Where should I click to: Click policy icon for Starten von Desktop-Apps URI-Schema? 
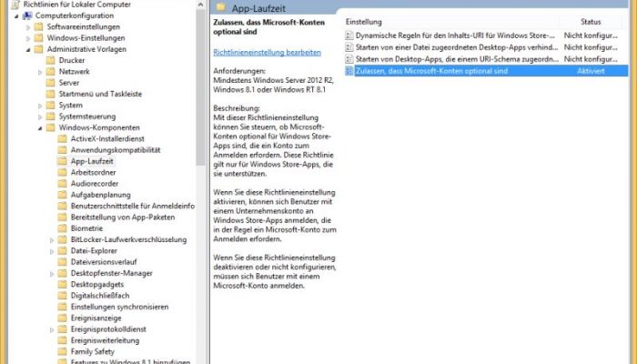(349, 59)
